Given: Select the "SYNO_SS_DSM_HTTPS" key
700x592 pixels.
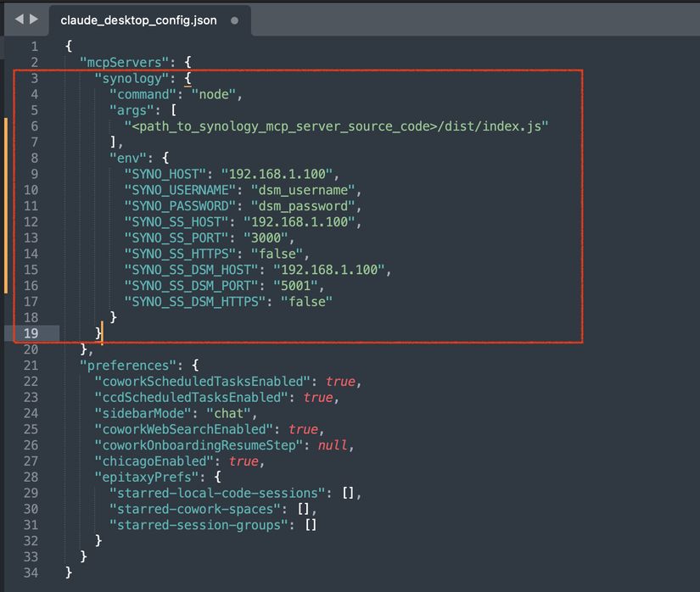Looking at the screenshot, I should [195, 302].
